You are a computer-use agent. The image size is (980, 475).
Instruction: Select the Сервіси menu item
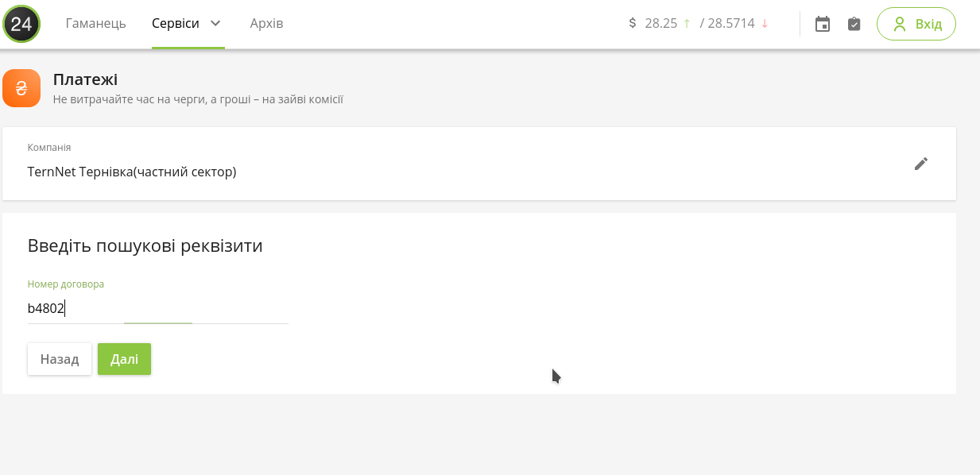coord(176,24)
